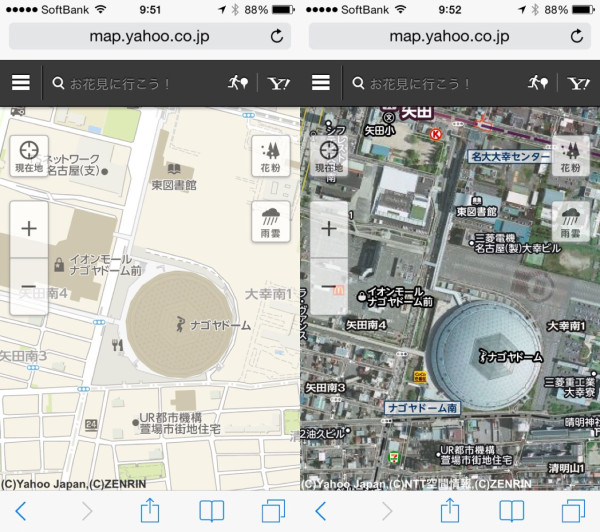Open hamburger menu in right satellite screen

[321, 83]
